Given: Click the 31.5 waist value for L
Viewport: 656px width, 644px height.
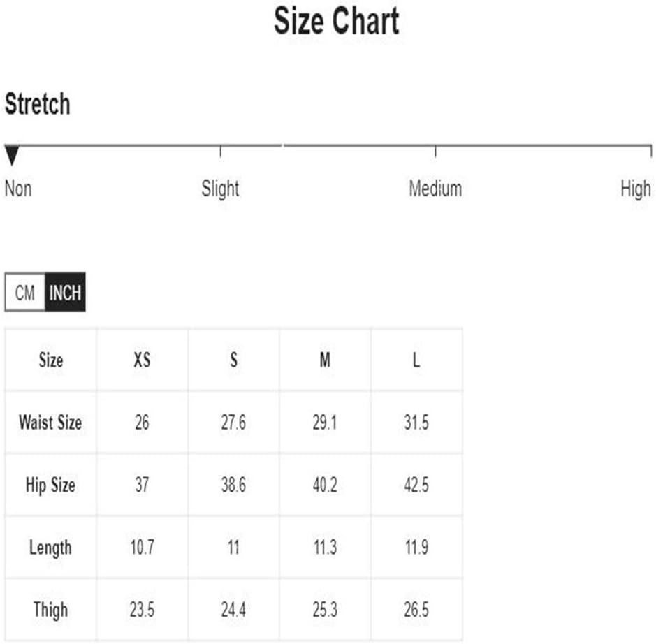Looking at the screenshot, I should pyautogui.click(x=416, y=423).
